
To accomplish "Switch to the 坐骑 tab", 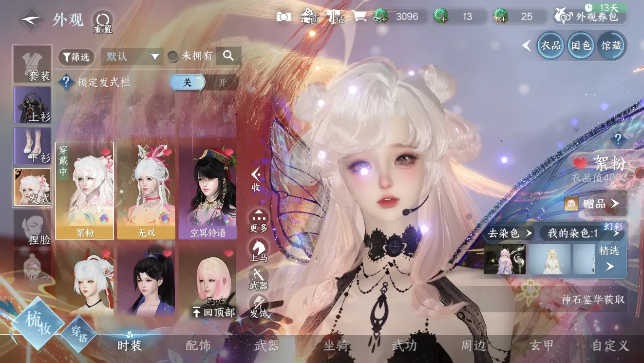I will coord(336,345).
